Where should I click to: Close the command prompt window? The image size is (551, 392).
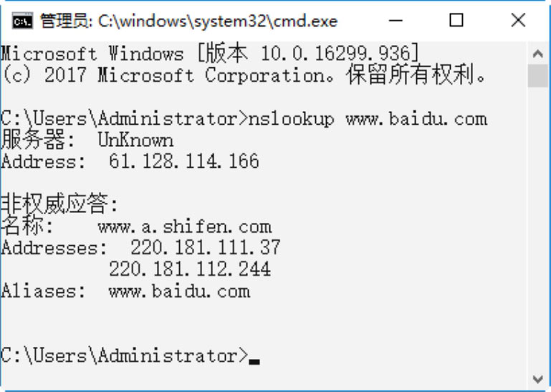[x=518, y=21]
